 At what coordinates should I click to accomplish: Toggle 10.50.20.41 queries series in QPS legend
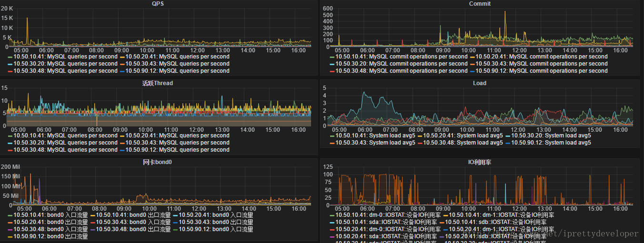(x=174, y=56)
